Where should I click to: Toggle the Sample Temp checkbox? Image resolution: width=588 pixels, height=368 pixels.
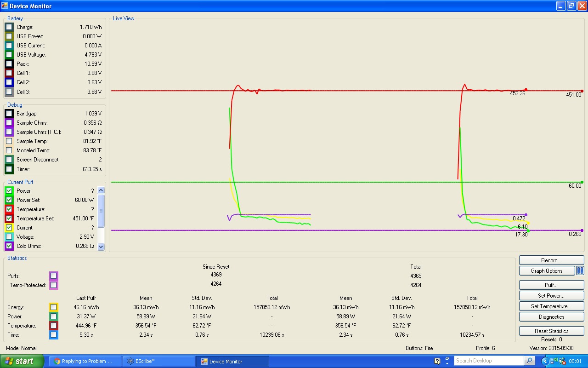click(9, 141)
